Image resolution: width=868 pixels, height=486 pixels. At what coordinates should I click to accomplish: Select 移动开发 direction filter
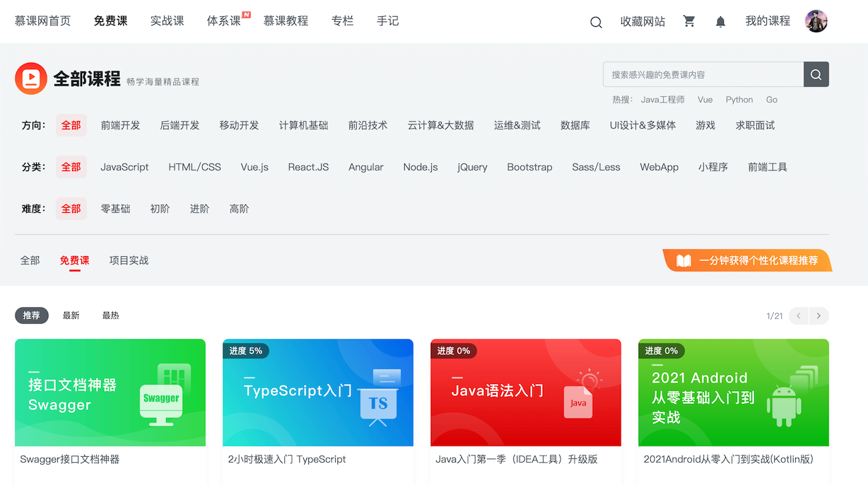click(240, 125)
